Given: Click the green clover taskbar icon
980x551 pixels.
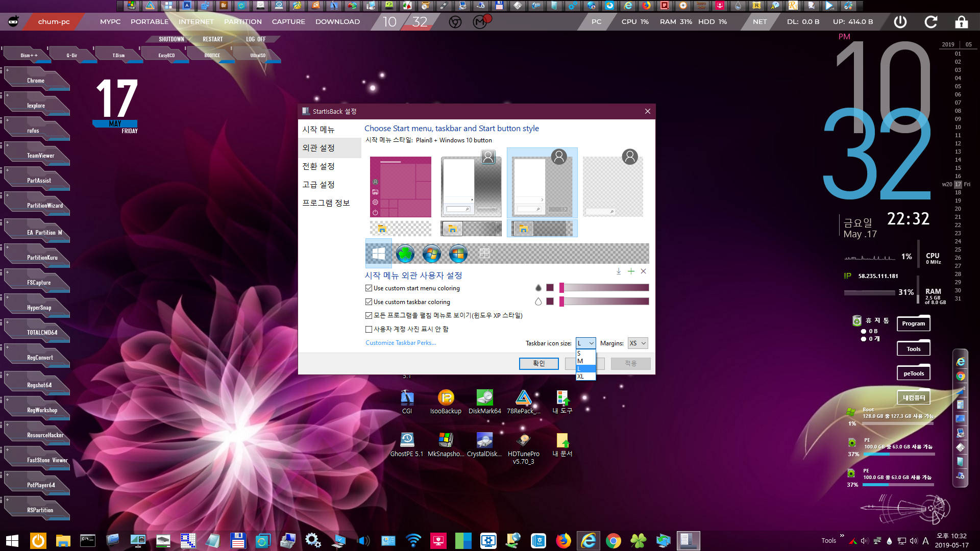Looking at the screenshot, I should 638,541.
